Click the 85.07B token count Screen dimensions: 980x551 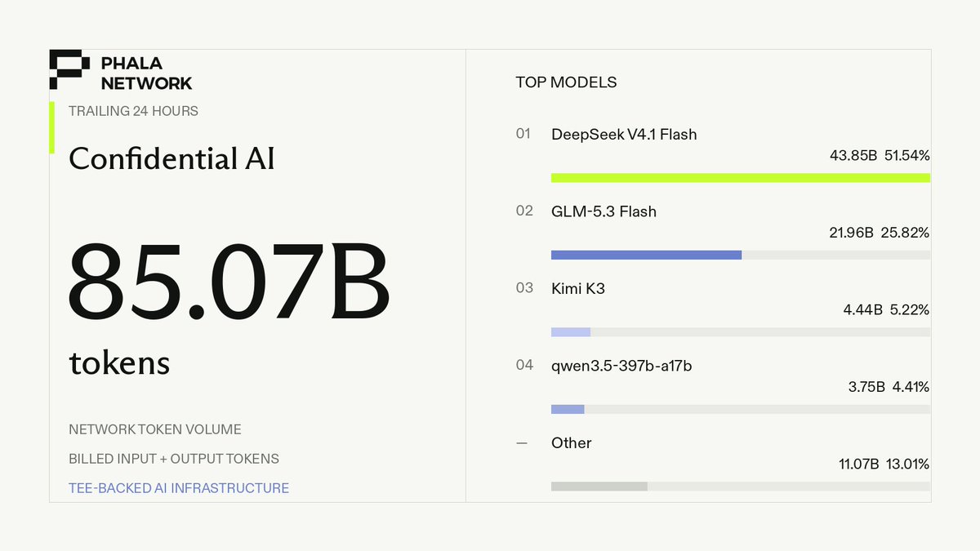tap(229, 280)
